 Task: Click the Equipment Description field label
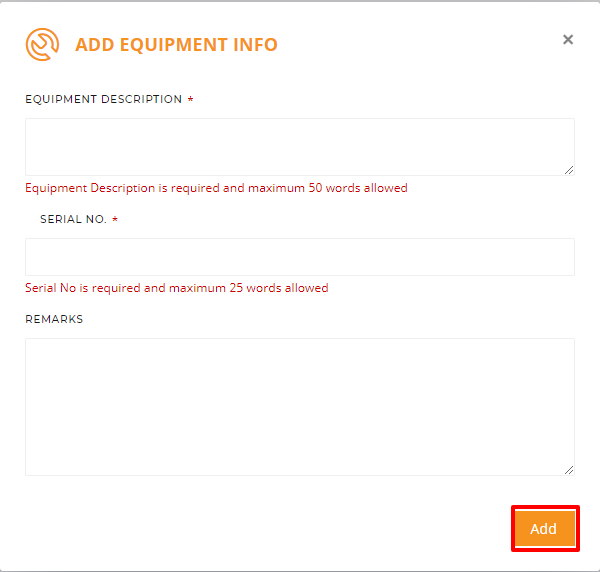pyautogui.click(x=103, y=99)
